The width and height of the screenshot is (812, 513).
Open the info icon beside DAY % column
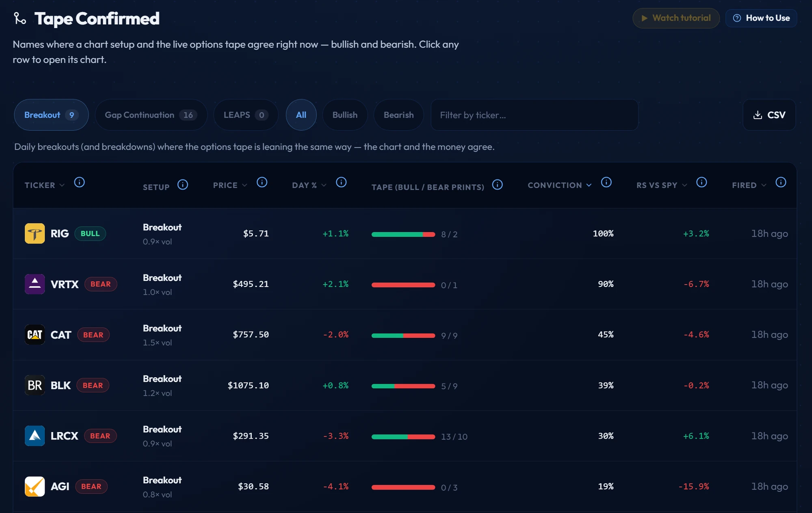341,182
